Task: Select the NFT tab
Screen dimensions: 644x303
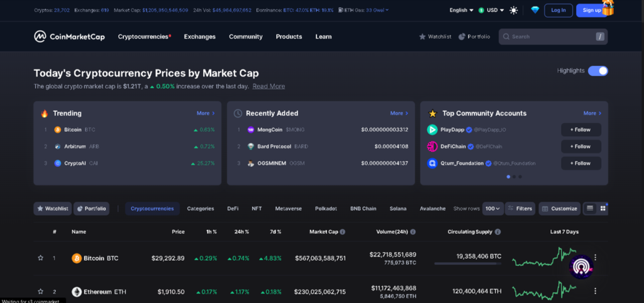Action: [x=257, y=209]
